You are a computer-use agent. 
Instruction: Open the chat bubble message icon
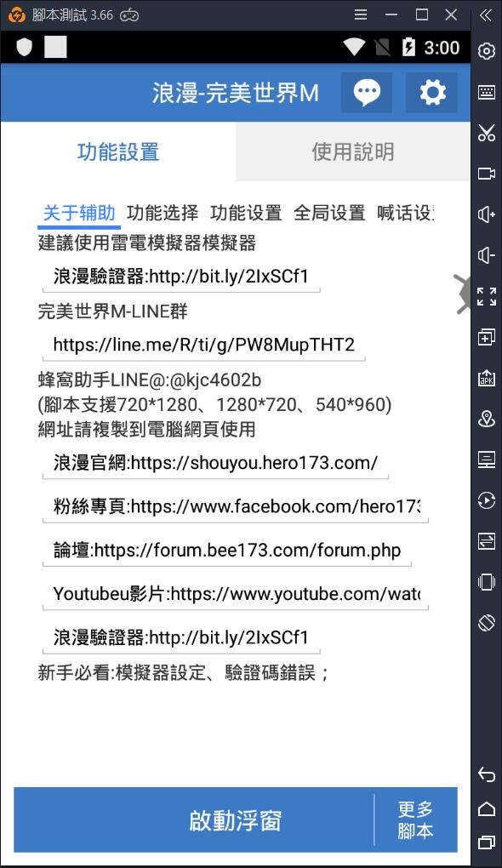coord(367,93)
